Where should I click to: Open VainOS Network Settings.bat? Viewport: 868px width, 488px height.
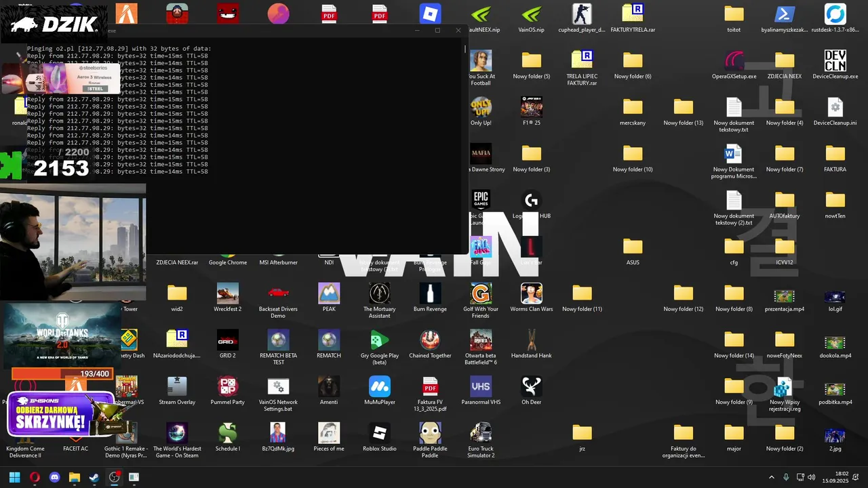278,394
